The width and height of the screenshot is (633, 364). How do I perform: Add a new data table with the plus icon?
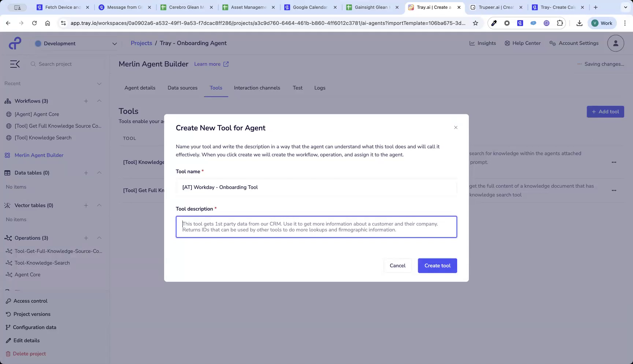(86, 172)
